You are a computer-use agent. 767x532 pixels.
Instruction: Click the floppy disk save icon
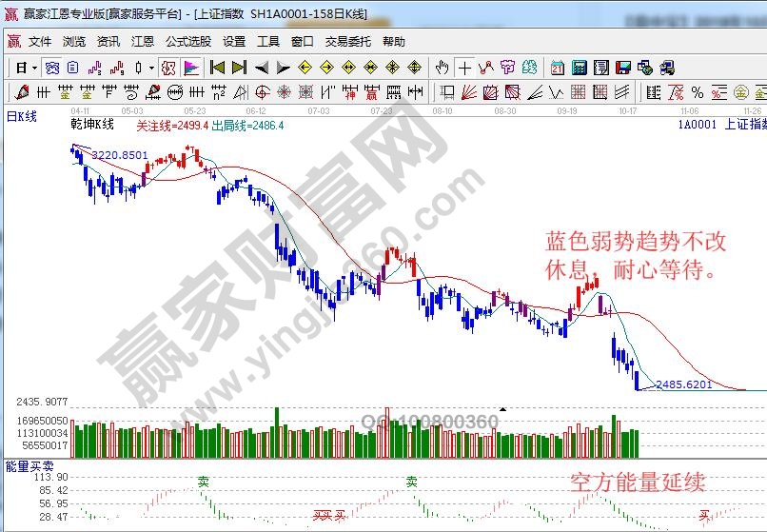point(622,68)
